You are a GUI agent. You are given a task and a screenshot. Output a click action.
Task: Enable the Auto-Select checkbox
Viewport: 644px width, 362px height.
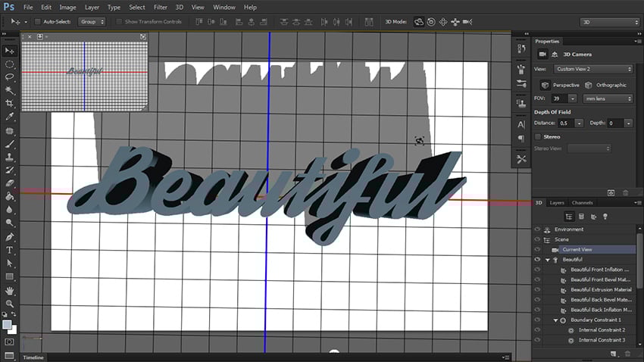pyautogui.click(x=38, y=21)
